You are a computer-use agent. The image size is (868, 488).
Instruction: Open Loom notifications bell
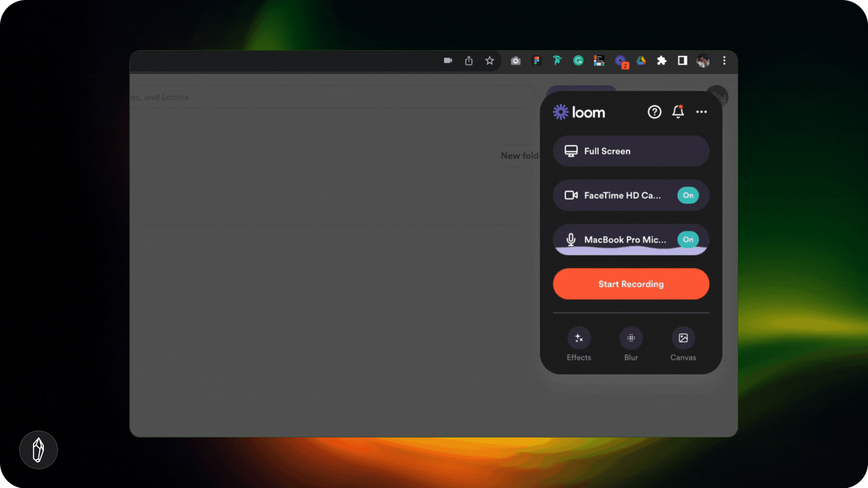[678, 112]
